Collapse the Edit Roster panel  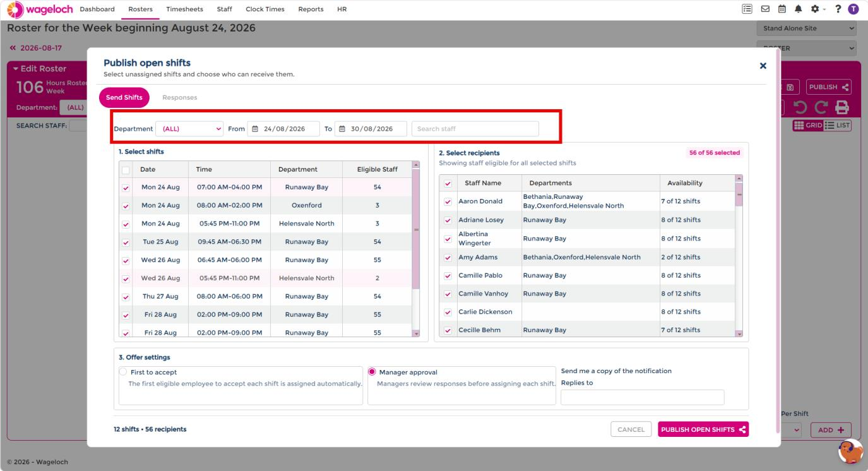coord(39,69)
